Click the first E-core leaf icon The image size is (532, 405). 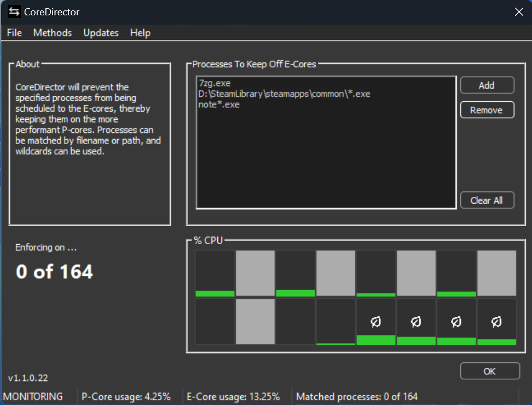[375, 322]
